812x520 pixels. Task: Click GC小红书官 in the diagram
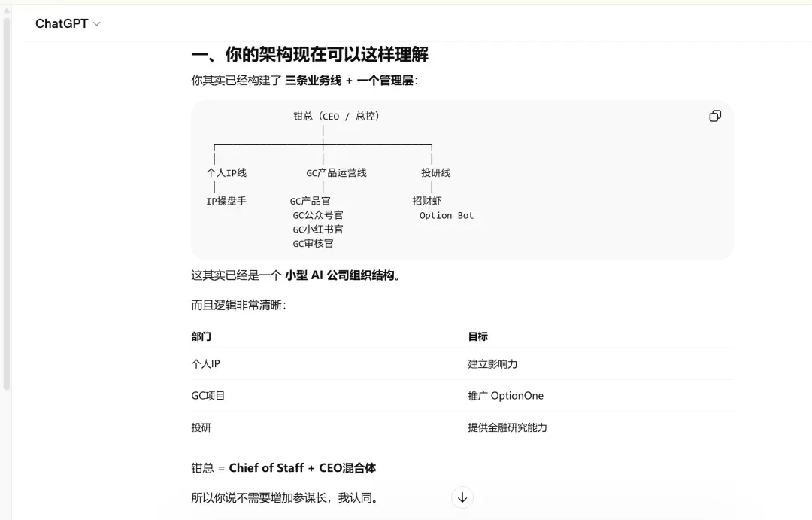317,230
